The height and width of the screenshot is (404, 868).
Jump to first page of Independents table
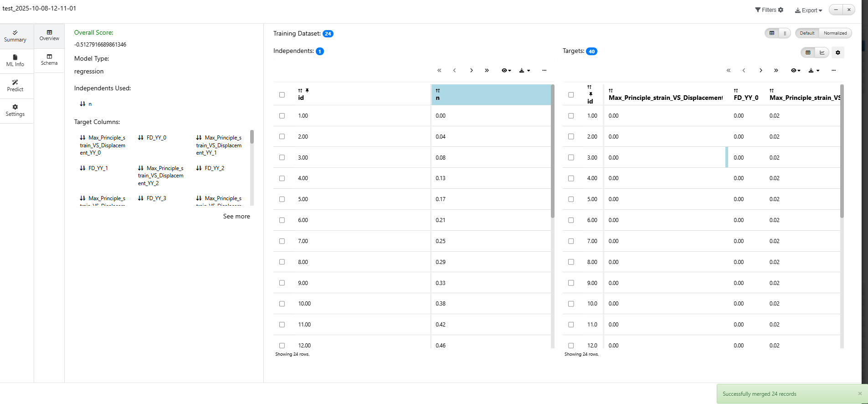[x=439, y=71]
